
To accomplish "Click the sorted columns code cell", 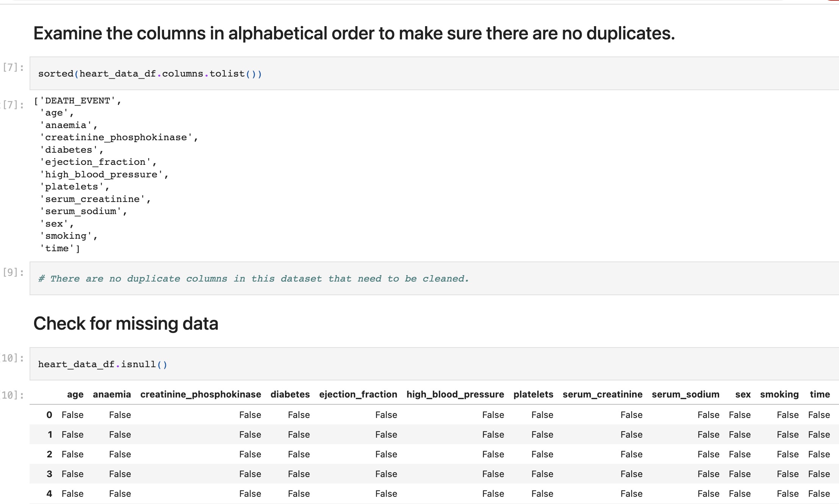I will 434,74.
